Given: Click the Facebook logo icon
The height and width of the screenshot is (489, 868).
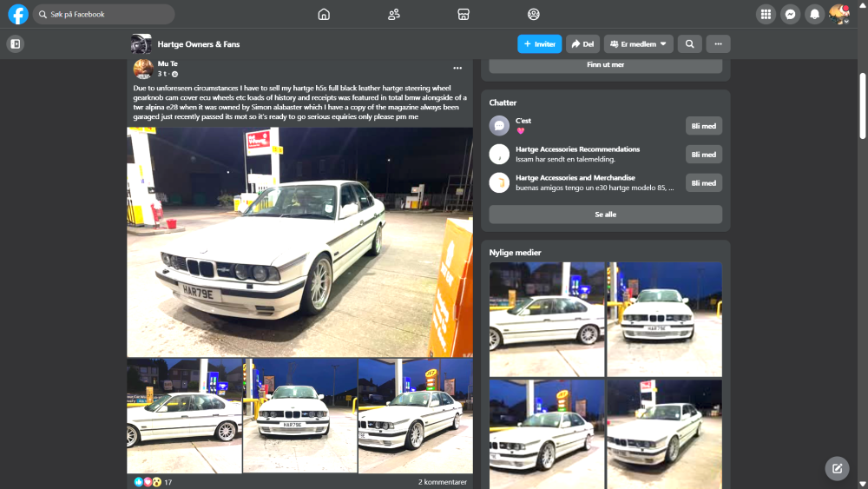Looking at the screenshot, I should coord(18,14).
